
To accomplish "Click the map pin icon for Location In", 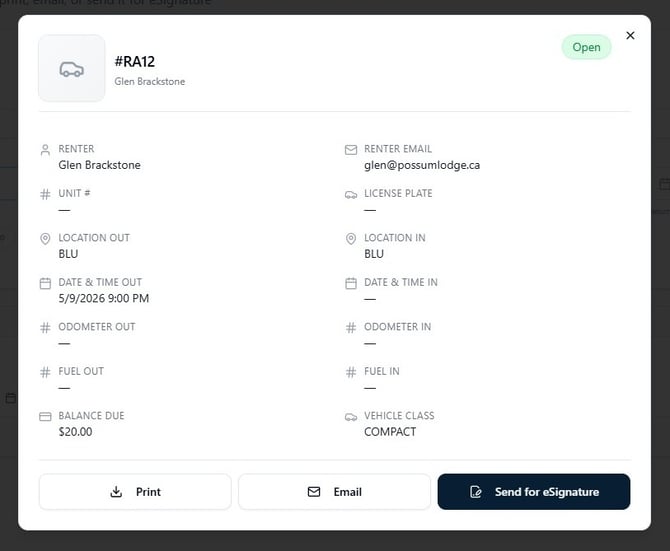I will 351,239.
